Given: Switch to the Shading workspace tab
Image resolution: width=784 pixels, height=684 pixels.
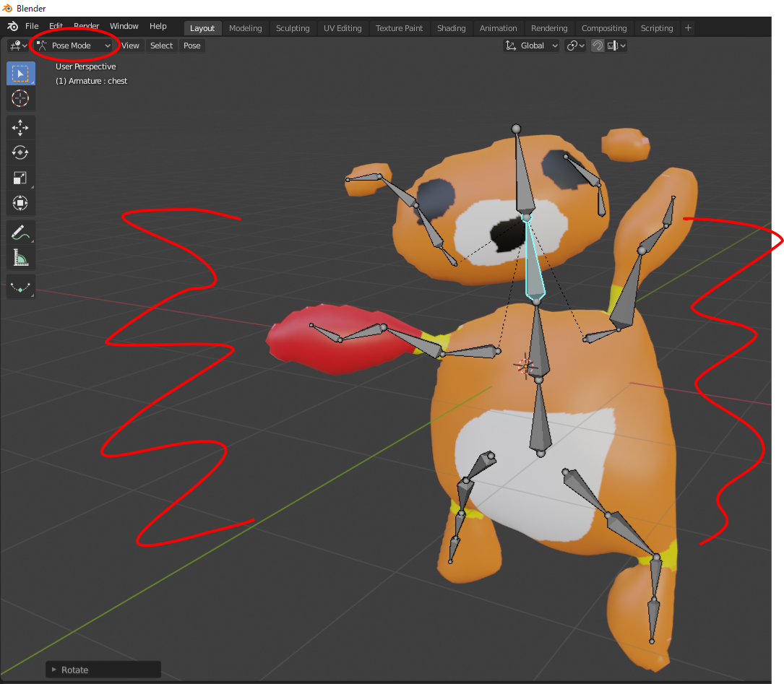Looking at the screenshot, I should (x=452, y=28).
